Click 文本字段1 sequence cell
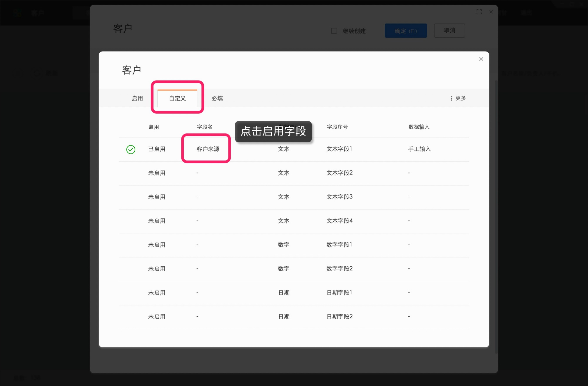The height and width of the screenshot is (386, 588). coord(339,149)
